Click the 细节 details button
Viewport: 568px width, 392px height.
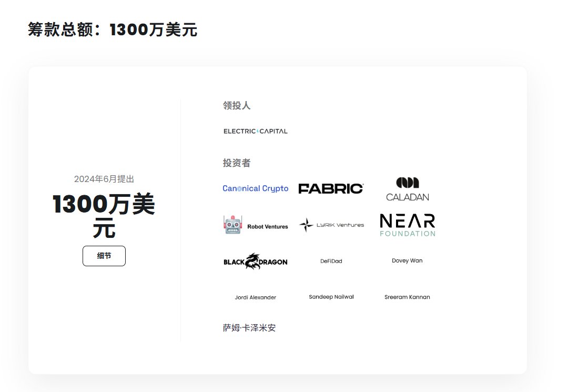(104, 256)
